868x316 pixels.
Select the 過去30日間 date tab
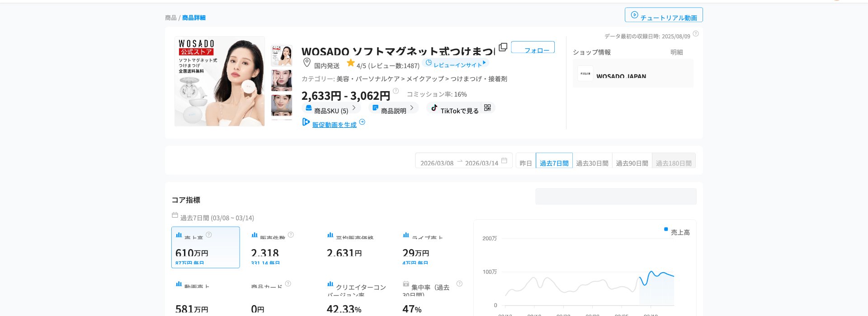pyautogui.click(x=592, y=161)
